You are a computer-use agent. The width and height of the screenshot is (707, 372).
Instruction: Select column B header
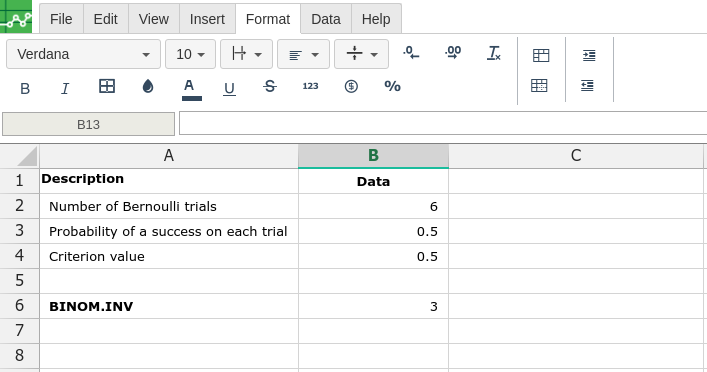(x=373, y=156)
